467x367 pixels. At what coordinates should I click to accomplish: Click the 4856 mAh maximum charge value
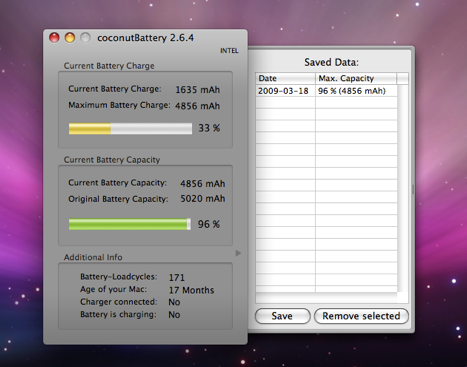pos(197,106)
